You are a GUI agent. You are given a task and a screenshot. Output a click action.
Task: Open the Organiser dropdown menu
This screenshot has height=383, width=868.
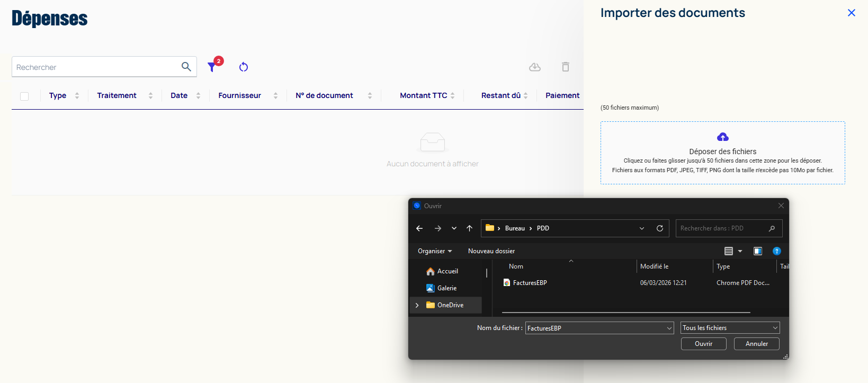[x=435, y=251]
